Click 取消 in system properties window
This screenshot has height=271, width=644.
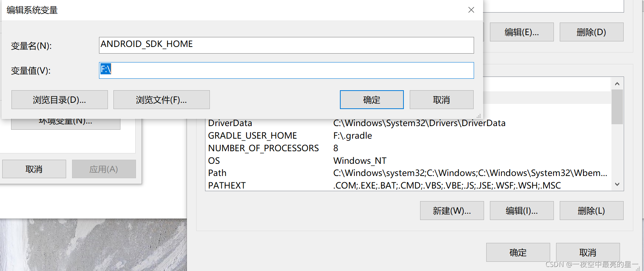[34, 169]
